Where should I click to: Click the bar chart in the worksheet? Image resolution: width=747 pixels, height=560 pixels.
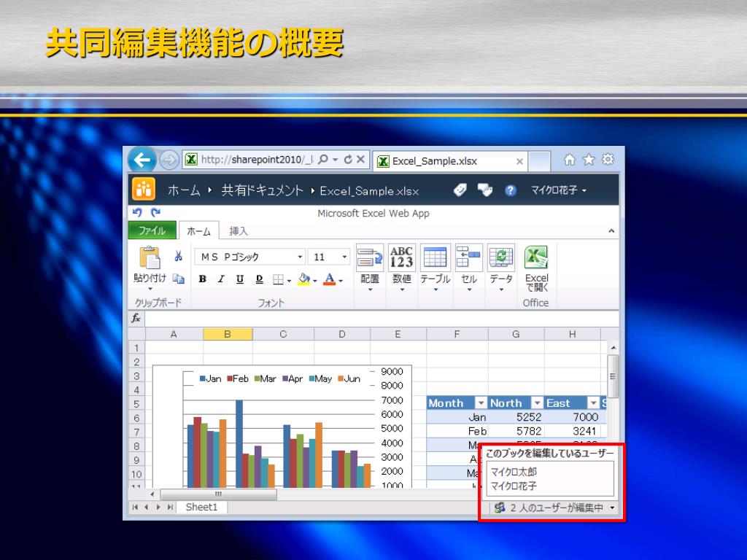tap(282, 427)
